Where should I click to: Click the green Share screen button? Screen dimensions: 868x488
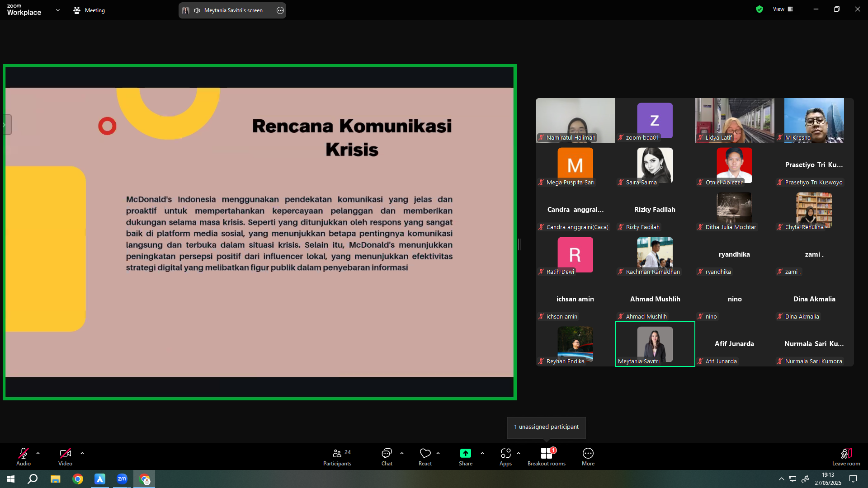(466, 456)
